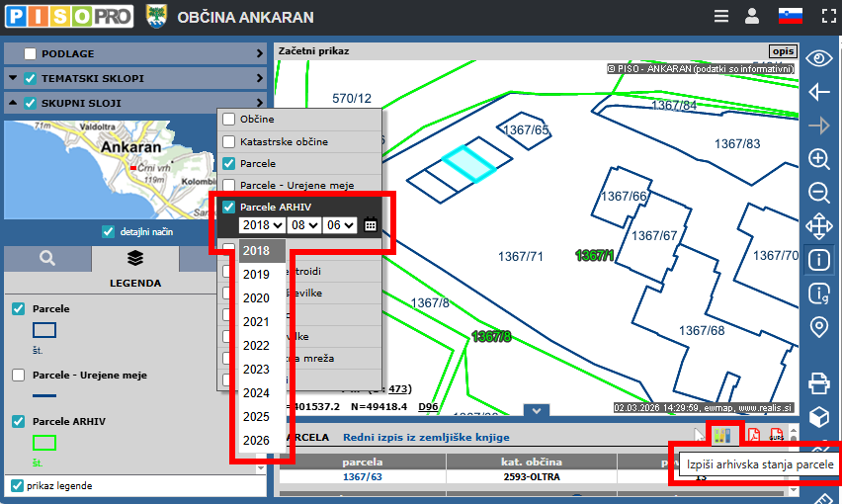The image size is (842, 504).
Task: Click Redni izpis iz zemljiške knjige link
Action: (x=426, y=437)
